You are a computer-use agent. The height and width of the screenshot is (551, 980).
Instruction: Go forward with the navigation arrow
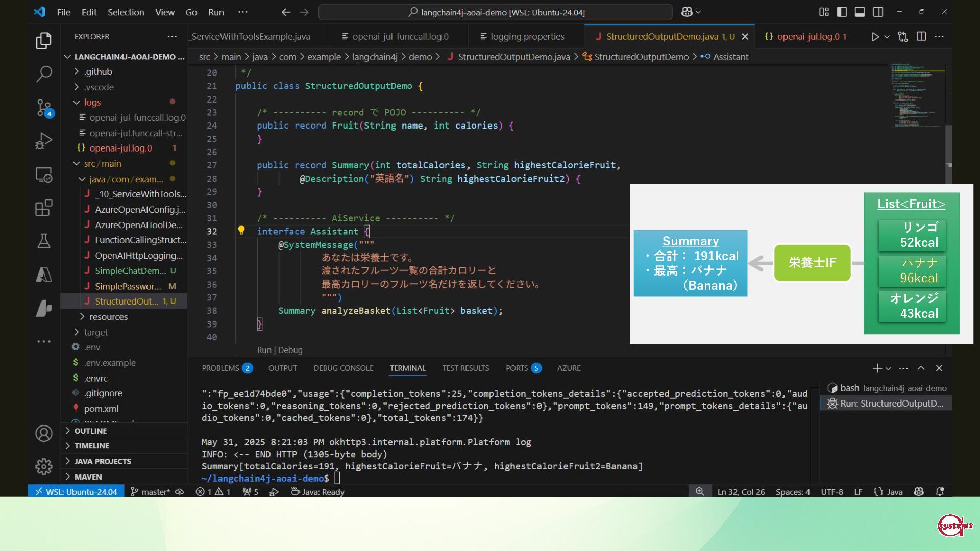click(x=304, y=12)
